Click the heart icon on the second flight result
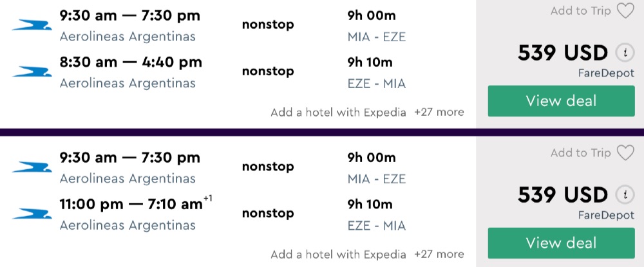The image size is (644, 267). tap(625, 153)
